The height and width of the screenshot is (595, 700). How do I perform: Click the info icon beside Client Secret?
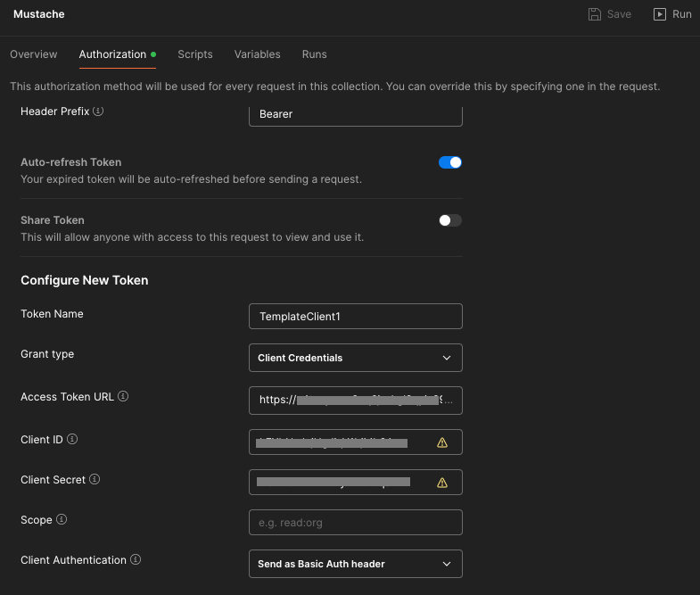(x=95, y=479)
